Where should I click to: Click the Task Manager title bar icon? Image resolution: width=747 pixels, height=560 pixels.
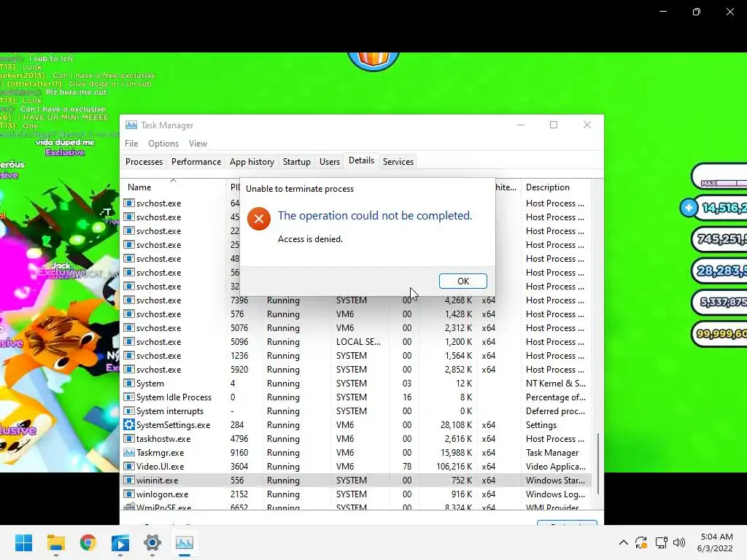pos(131,125)
